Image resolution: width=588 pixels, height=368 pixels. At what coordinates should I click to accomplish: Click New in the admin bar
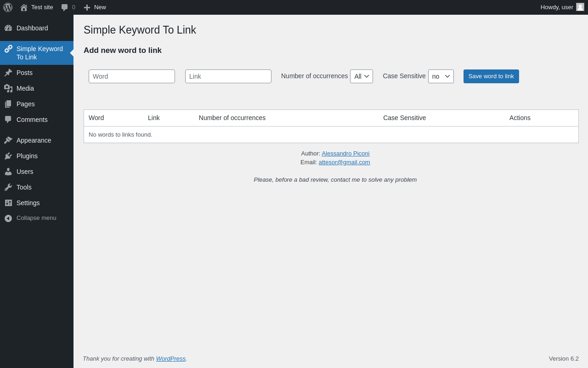pos(100,7)
